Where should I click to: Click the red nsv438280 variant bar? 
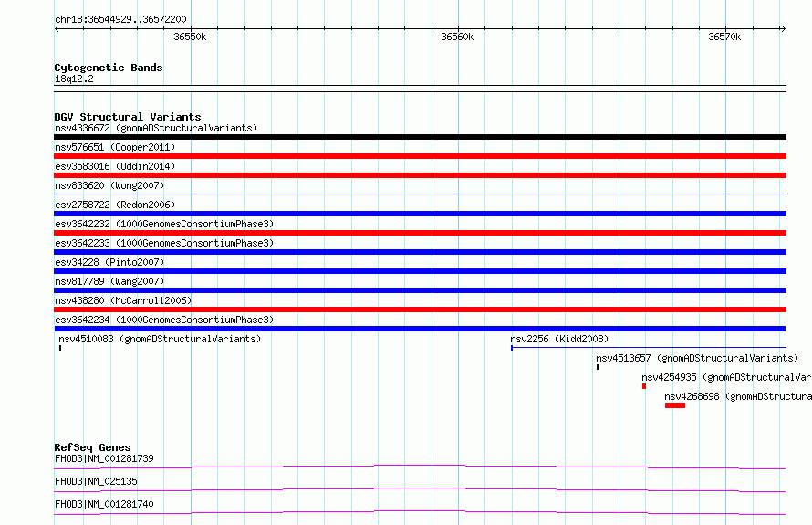click(x=420, y=310)
